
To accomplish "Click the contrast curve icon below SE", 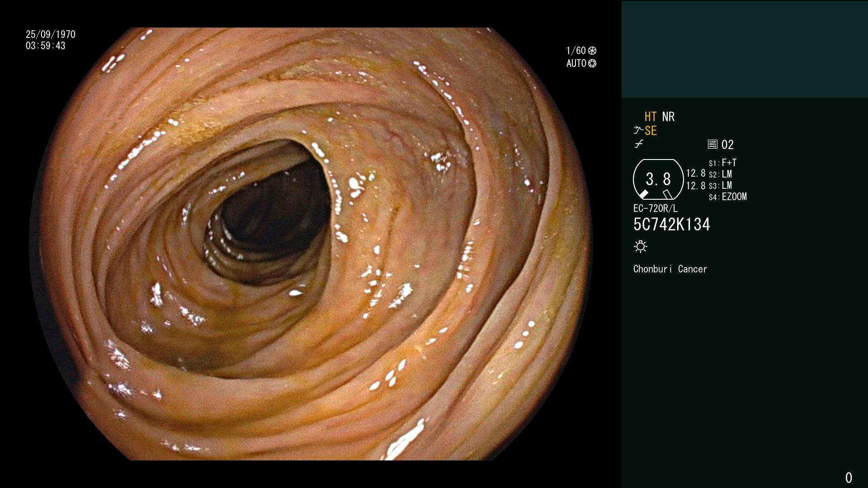I will [639, 144].
